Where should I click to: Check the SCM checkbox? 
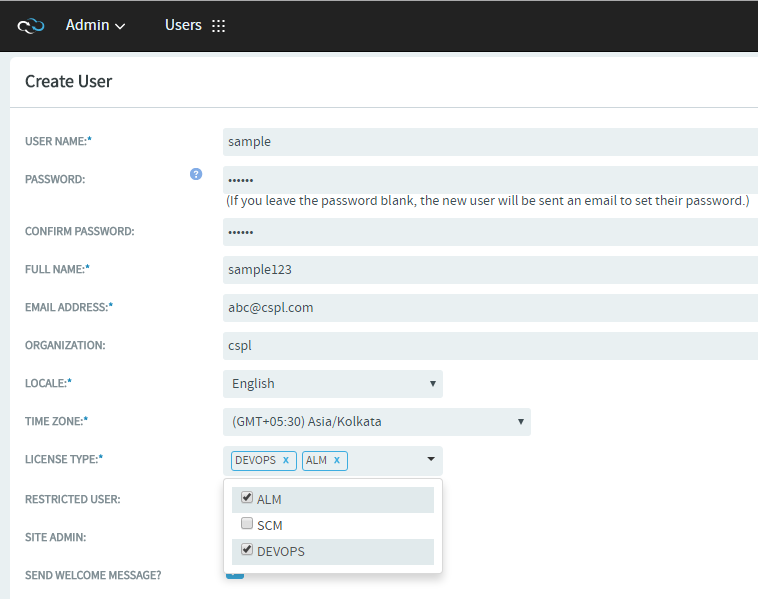(x=247, y=523)
